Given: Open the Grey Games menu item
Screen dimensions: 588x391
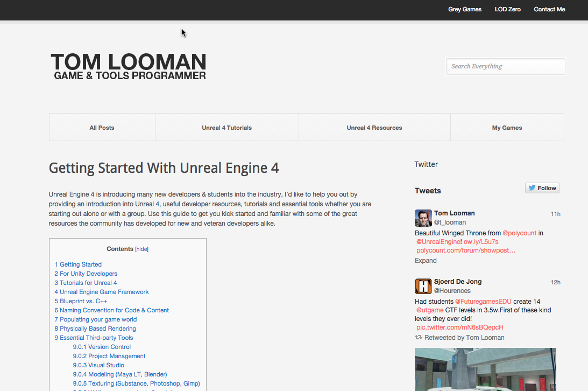Looking at the screenshot, I should click(x=464, y=9).
